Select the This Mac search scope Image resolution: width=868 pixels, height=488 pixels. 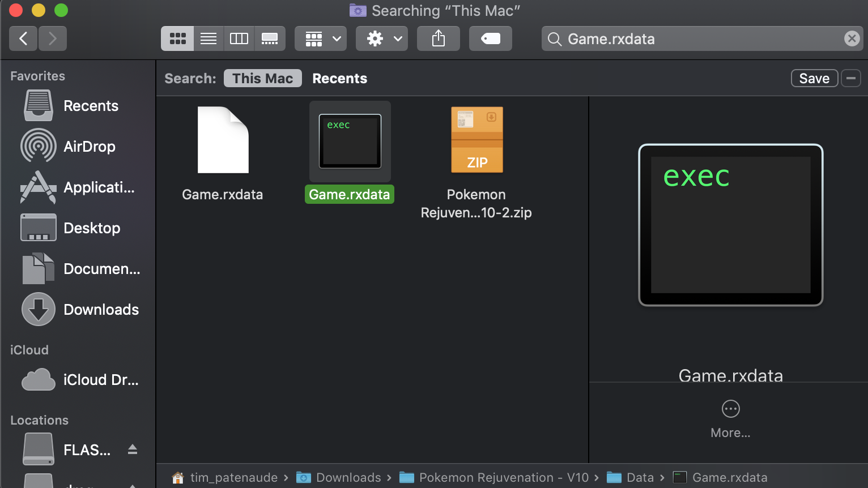tap(262, 78)
